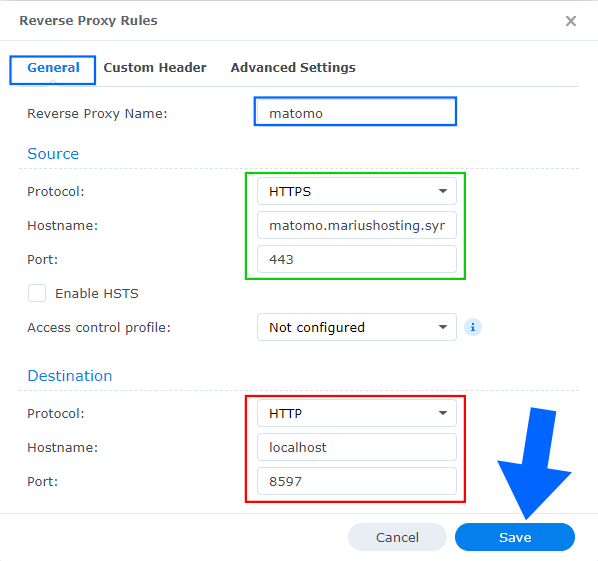Open the Access control profile dropdown
598x561 pixels.
point(357,327)
